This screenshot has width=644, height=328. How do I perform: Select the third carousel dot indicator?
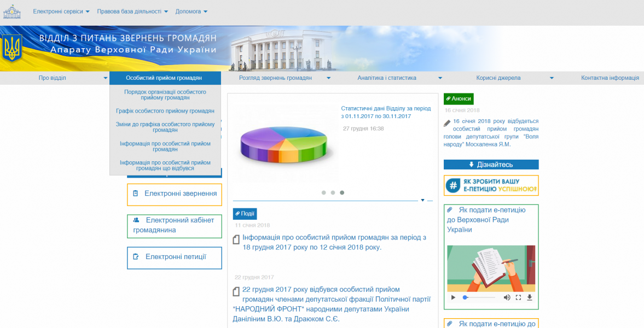click(342, 192)
